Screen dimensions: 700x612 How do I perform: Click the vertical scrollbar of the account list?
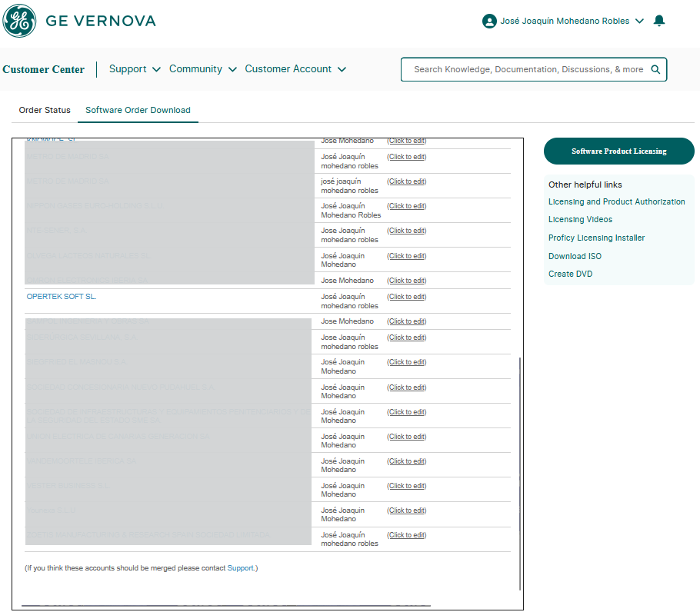[x=520, y=474]
